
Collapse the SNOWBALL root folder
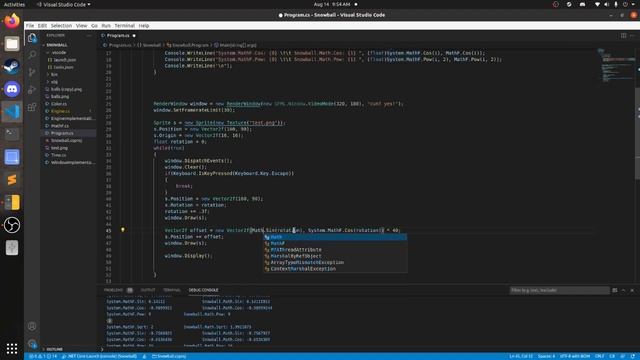57,45
